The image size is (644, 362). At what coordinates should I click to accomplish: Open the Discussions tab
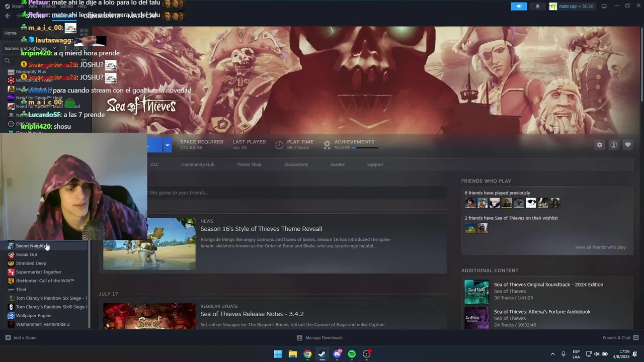(296, 164)
